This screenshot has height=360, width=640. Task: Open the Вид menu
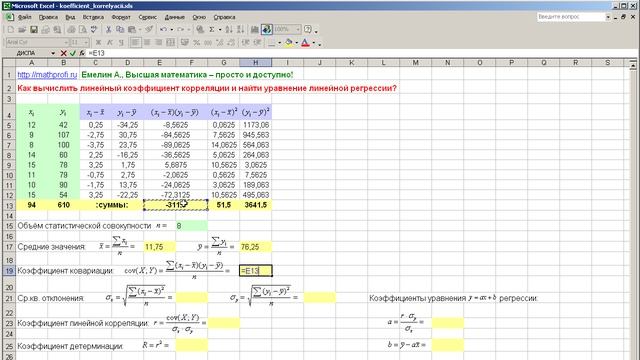[70, 17]
